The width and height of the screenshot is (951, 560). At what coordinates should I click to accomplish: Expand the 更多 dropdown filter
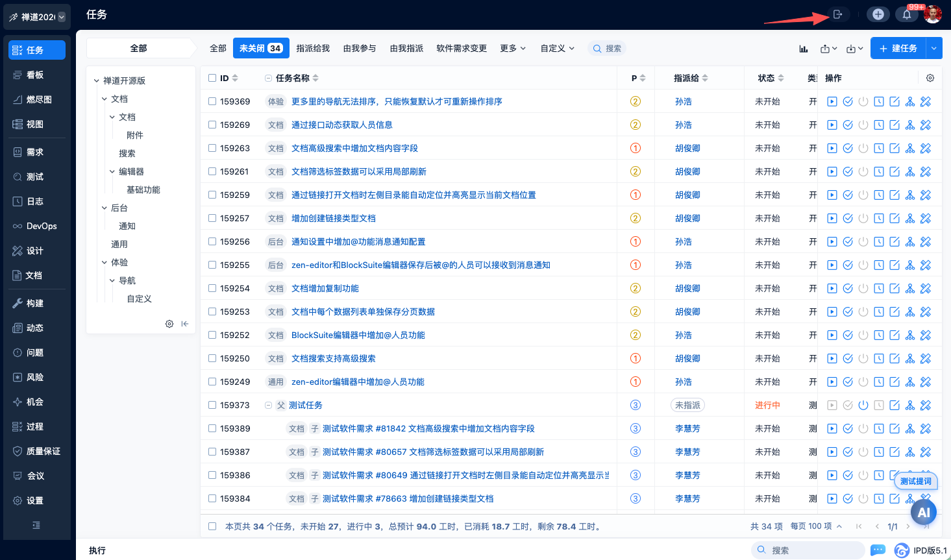[513, 49]
